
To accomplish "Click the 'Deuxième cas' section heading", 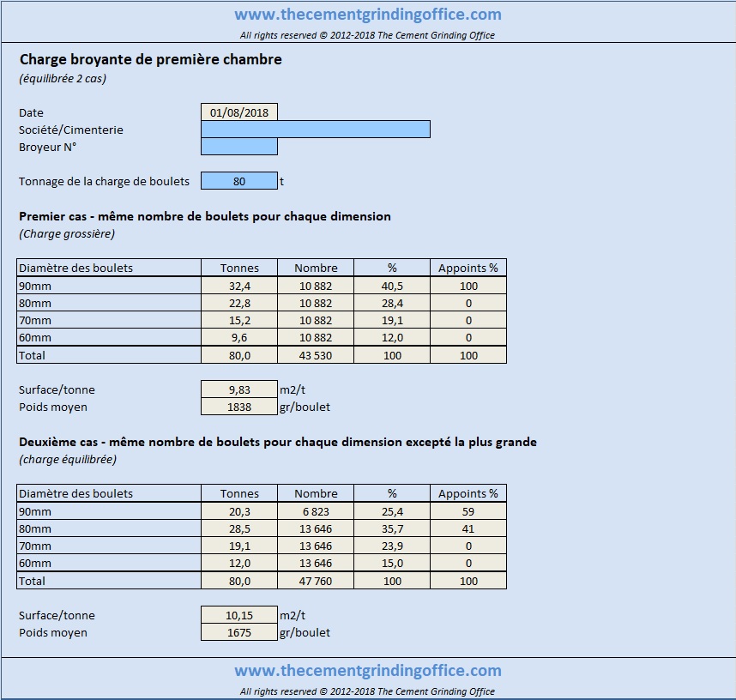I will [x=278, y=442].
